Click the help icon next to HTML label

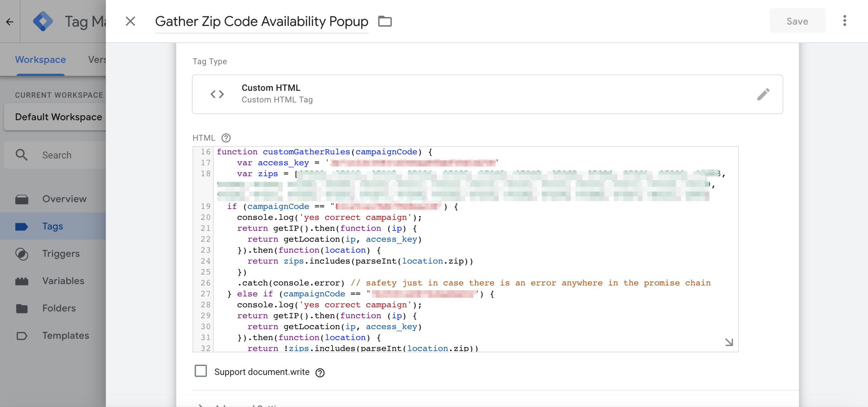tap(226, 138)
